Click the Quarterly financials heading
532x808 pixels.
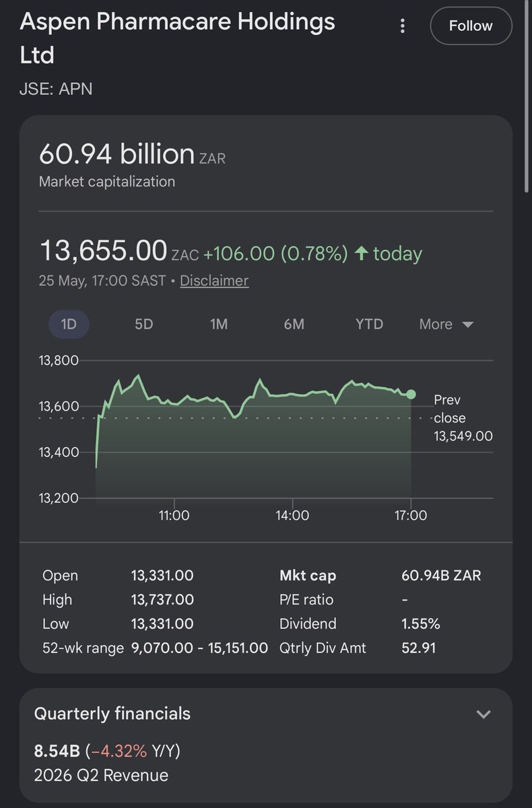[x=112, y=714]
